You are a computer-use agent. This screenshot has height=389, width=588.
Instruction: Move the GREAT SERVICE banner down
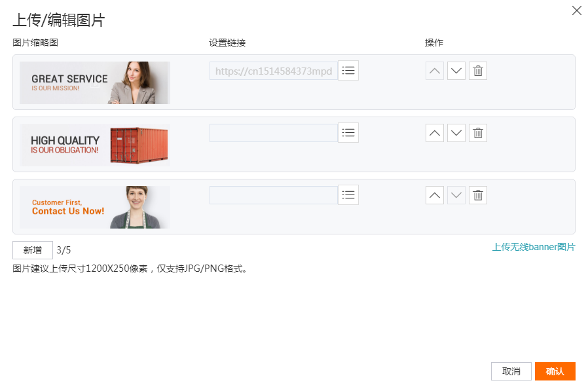(x=456, y=70)
